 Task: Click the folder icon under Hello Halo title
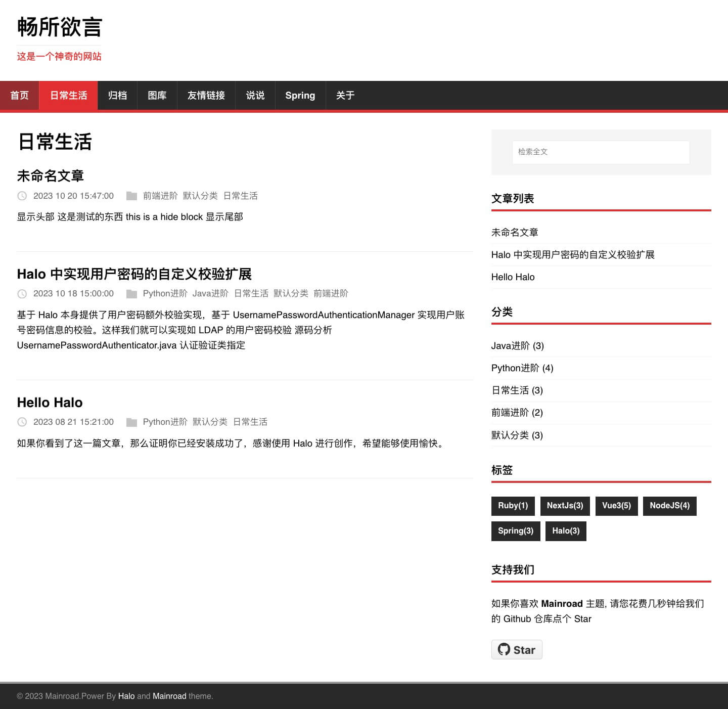(131, 422)
